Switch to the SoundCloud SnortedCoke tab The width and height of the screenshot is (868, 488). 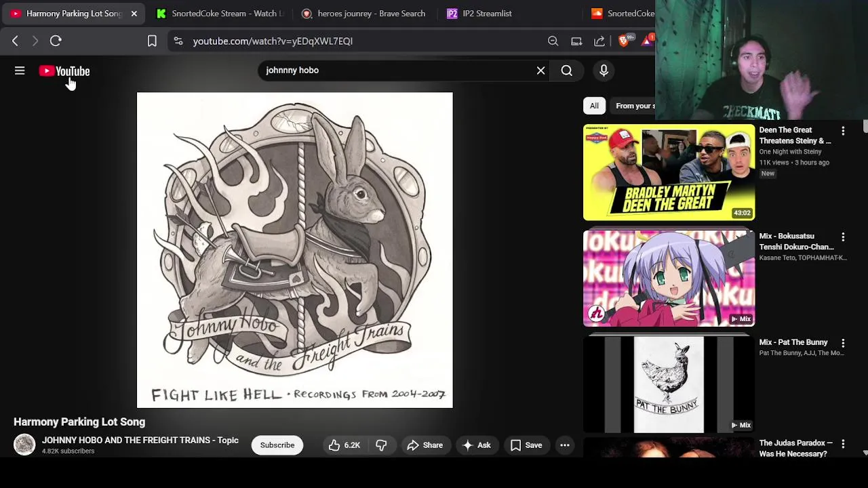coord(620,14)
